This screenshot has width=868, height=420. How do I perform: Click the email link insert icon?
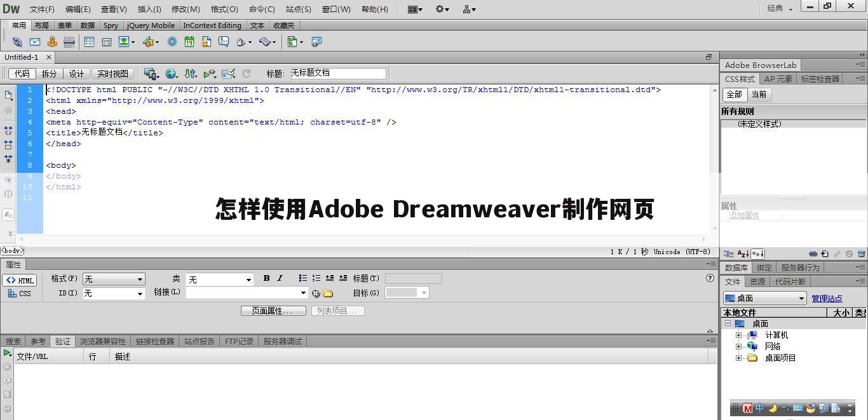[x=35, y=41]
